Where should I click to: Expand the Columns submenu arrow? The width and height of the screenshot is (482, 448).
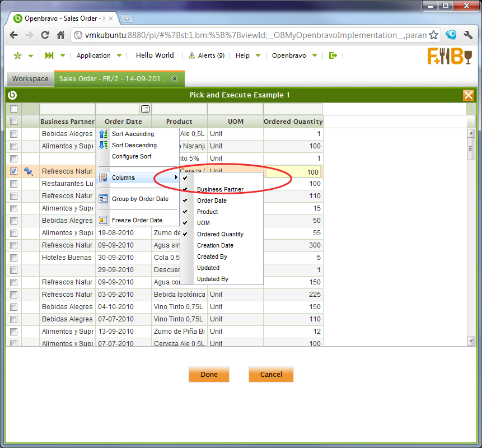[176, 178]
